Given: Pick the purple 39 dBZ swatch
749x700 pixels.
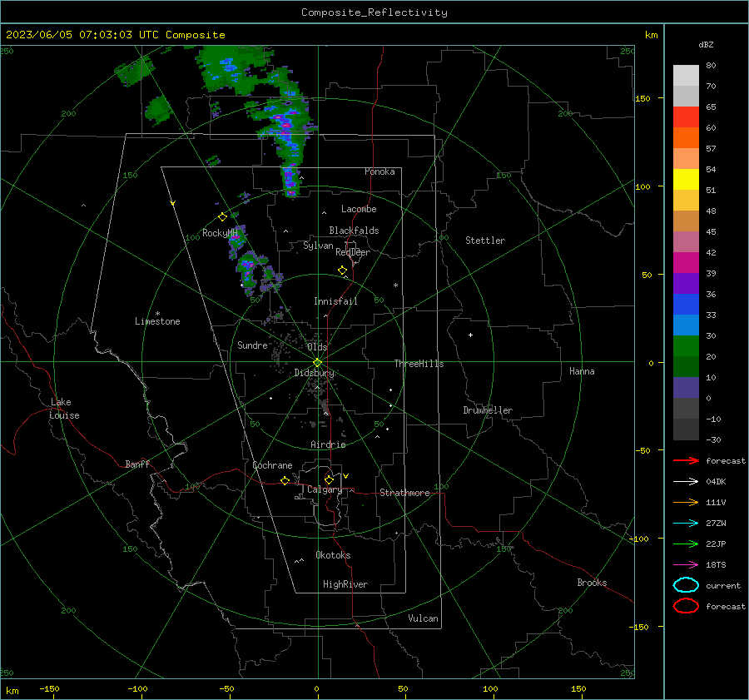Looking at the screenshot, I should [686, 283].
